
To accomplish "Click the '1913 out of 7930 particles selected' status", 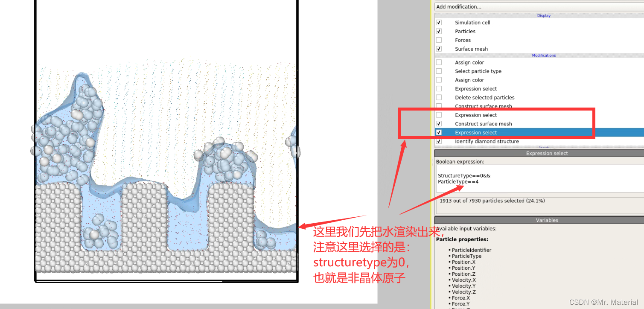I will [x=492, y=201].
